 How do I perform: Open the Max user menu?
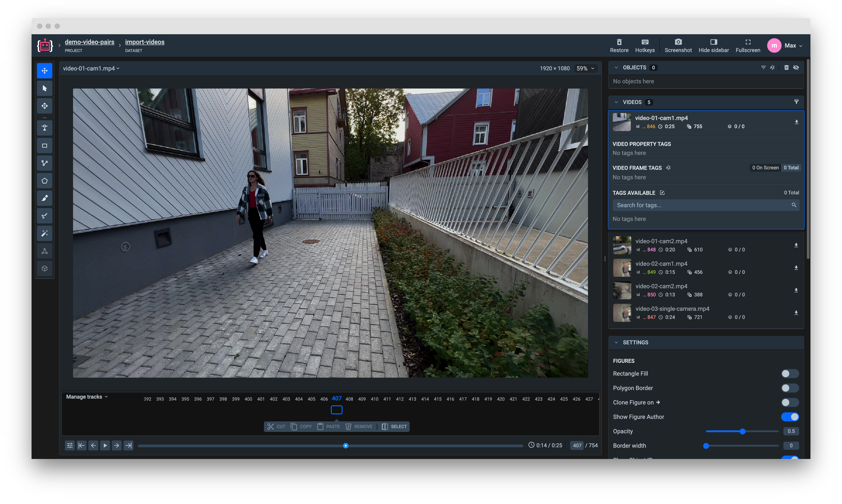pyautogui.click(x=785, y=45)
